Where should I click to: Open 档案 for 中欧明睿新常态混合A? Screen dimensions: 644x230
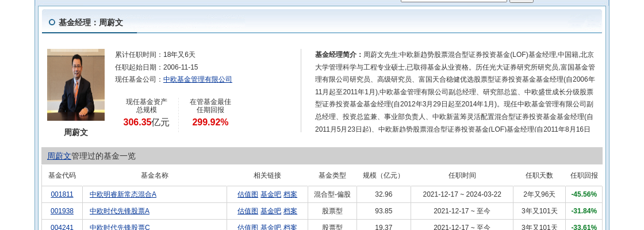coord(290,194)
